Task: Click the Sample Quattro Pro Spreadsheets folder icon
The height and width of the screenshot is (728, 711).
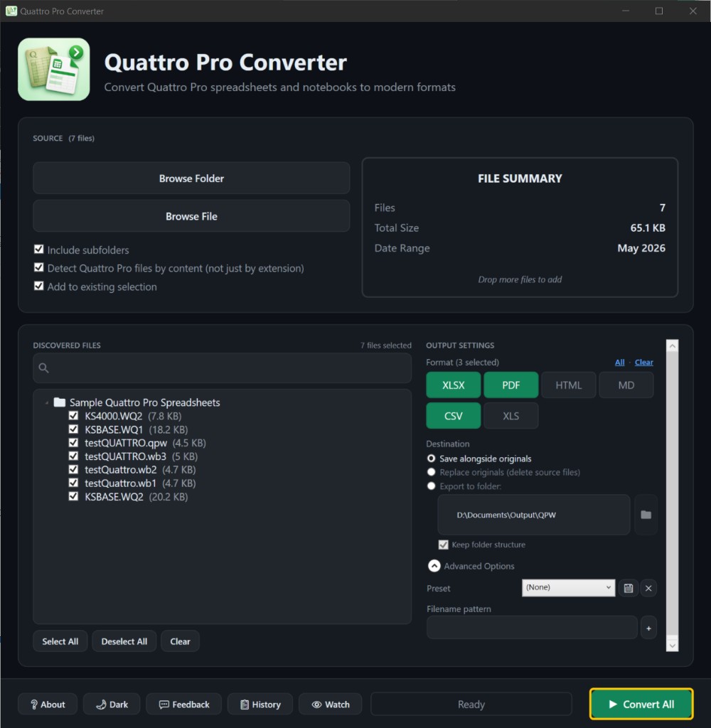Action: [60, 402]
